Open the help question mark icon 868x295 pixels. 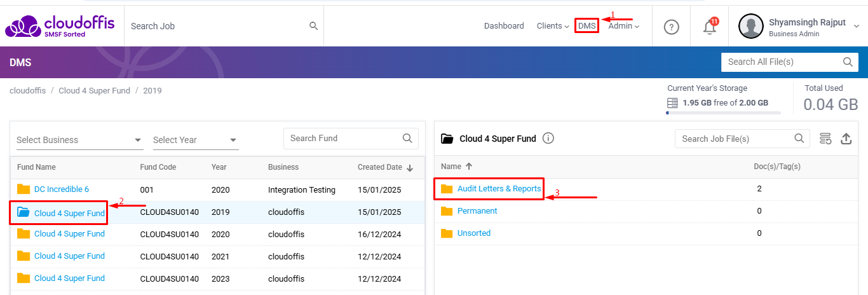pyautogui.click(x=672, y=27)
